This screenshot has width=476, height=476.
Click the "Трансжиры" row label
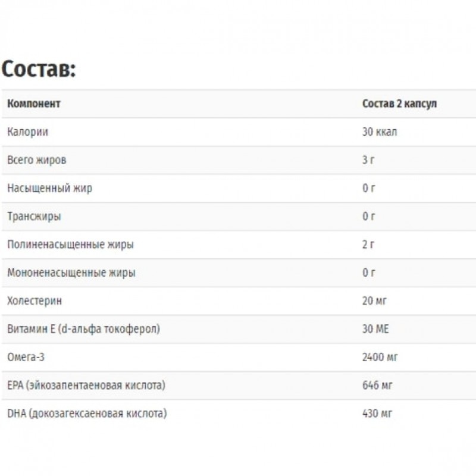pos(34,217)
